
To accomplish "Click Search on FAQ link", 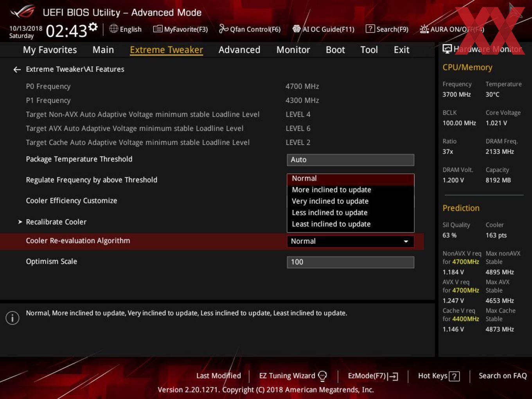I will click(x=503, y=376).
